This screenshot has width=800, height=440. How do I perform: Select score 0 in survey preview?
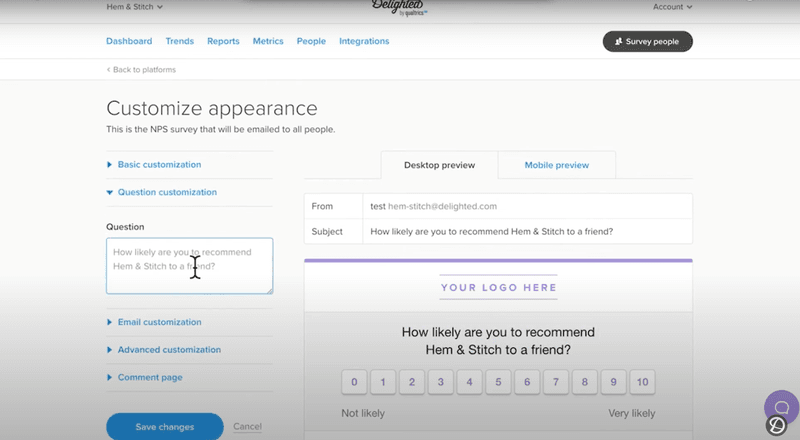tap(354, 382)
